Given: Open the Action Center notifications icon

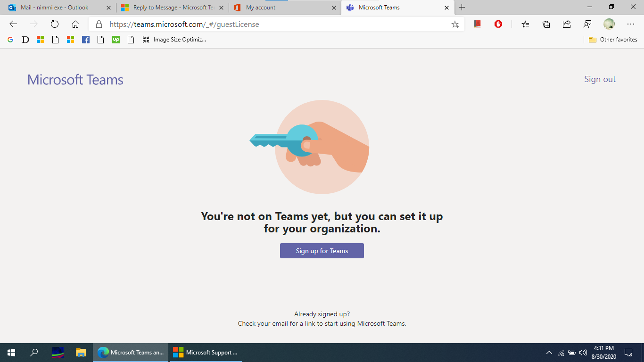Looking at the screenshot, I should [x=628, y=353].
